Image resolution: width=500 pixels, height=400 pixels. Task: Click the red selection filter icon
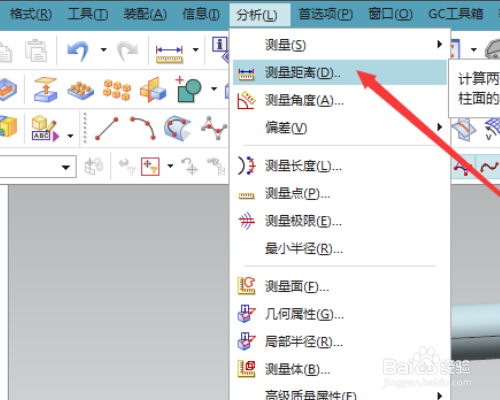(150, 166)
